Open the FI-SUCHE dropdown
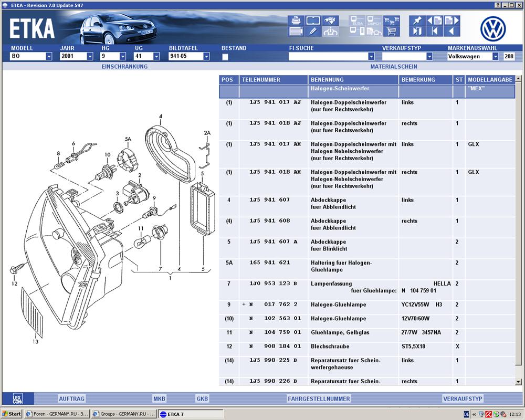Image resolution: width=525 pixels, height=420 pixels. 371,56
